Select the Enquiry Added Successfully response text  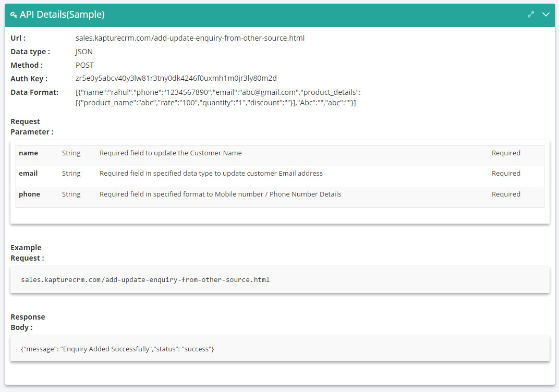pyautogui.click(x=117, y=349)
